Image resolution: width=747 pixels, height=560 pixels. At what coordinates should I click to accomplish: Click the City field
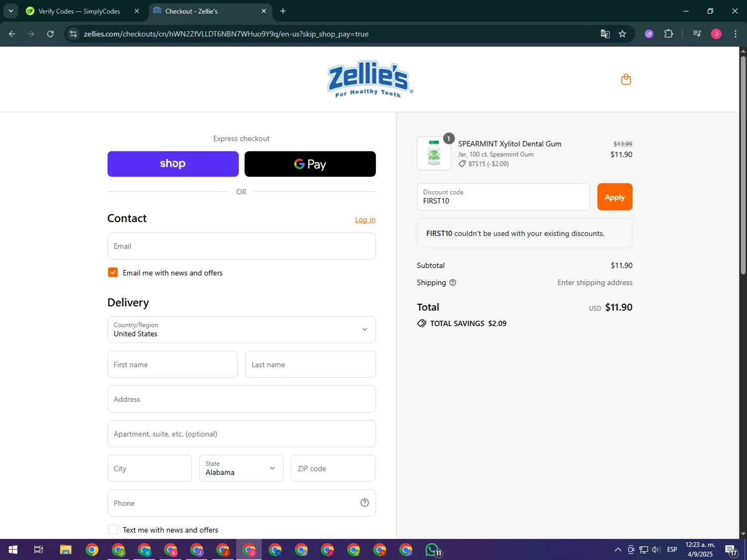pyautogui.click(x=149, y=468)
